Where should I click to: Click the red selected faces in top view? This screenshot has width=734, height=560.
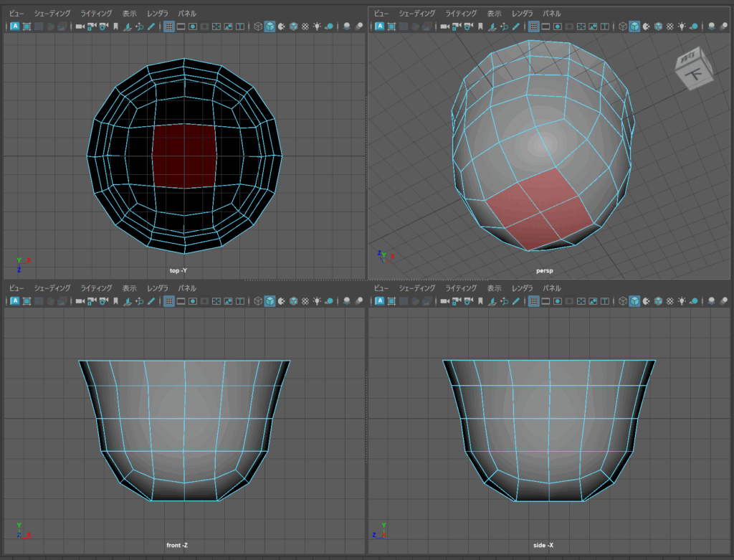184,156
